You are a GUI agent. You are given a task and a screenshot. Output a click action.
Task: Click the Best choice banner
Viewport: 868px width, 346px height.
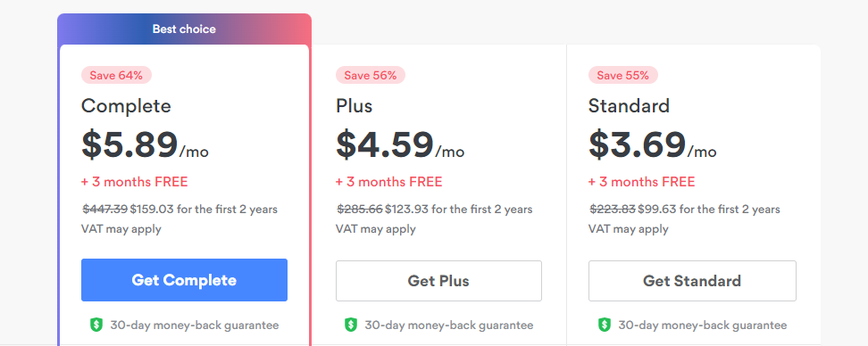coord(184,29)
